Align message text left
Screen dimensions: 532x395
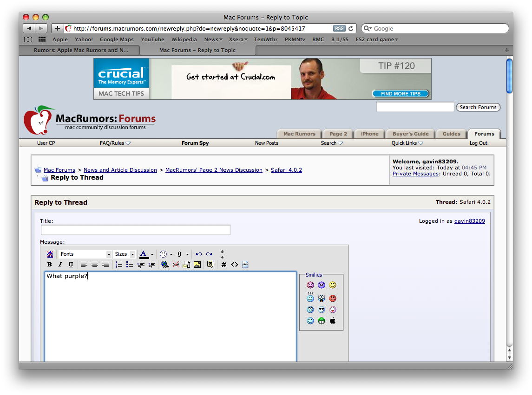(84, 265)
